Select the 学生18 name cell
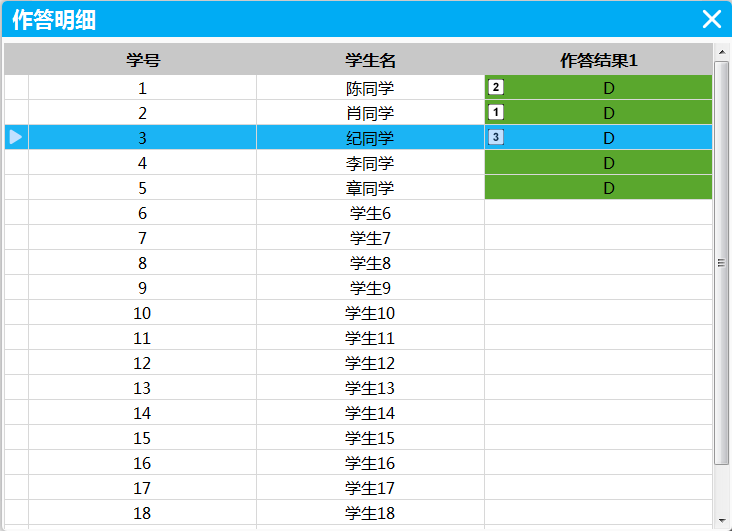The image size is (732, 531). 370,513
